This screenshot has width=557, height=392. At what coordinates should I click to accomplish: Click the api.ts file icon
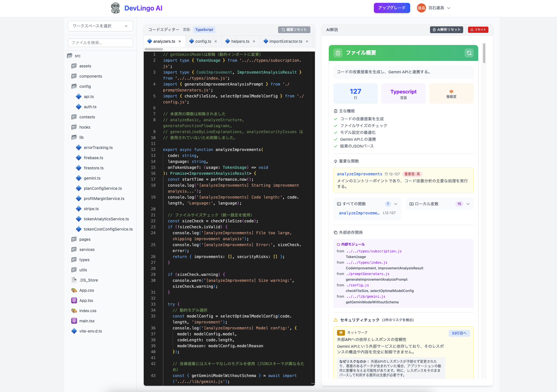click(79, 96)
